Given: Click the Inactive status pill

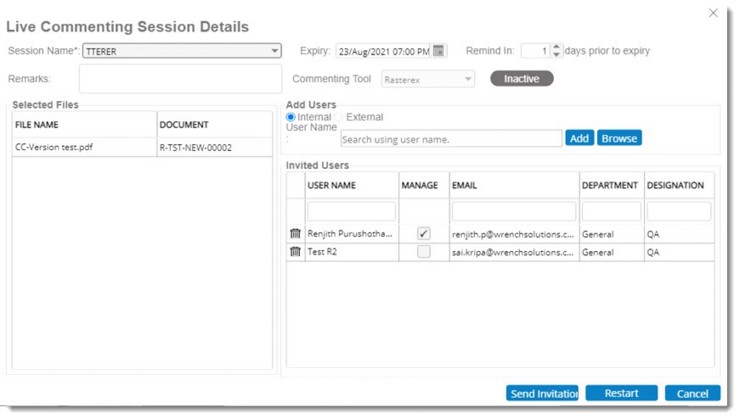Looking at the screenshot, I should [x=521, y=79].
